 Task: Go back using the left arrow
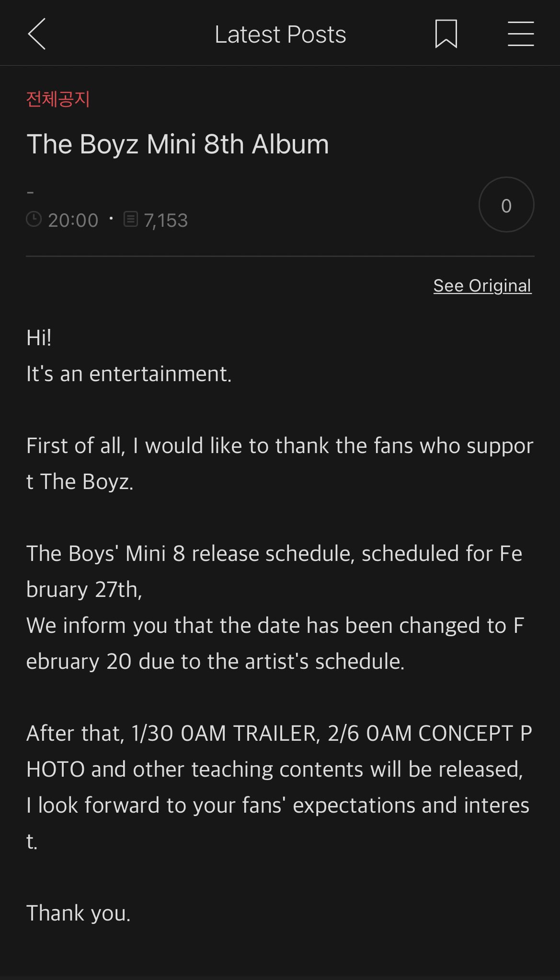[37, 34]
